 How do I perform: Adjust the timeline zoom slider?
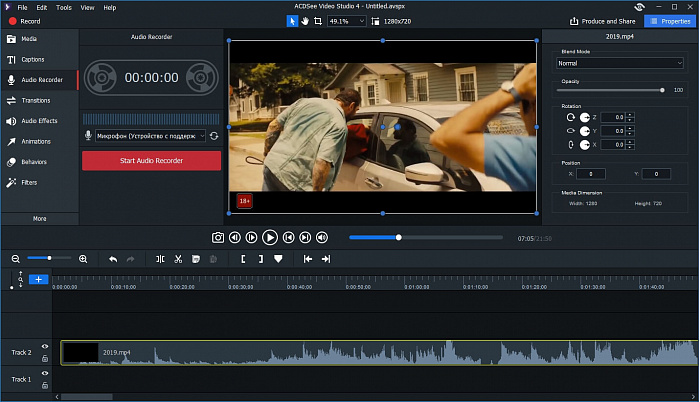point(49,258)
